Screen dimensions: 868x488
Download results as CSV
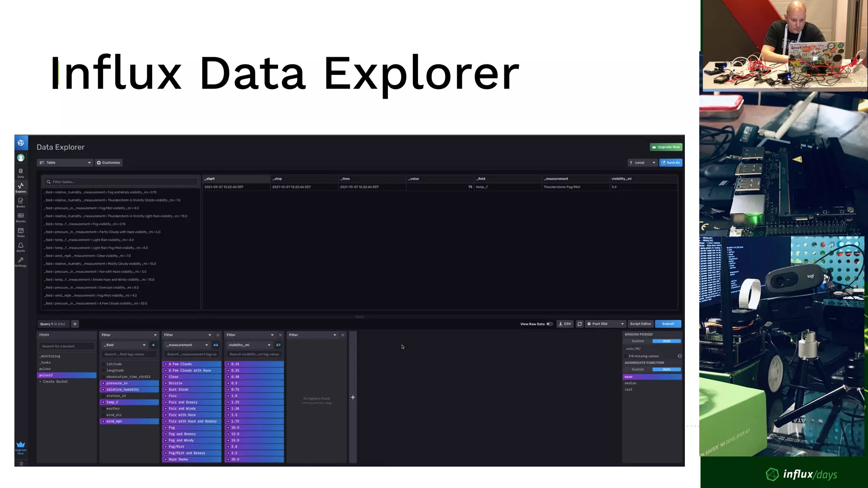pyautogui.click(x=565, y=324)
